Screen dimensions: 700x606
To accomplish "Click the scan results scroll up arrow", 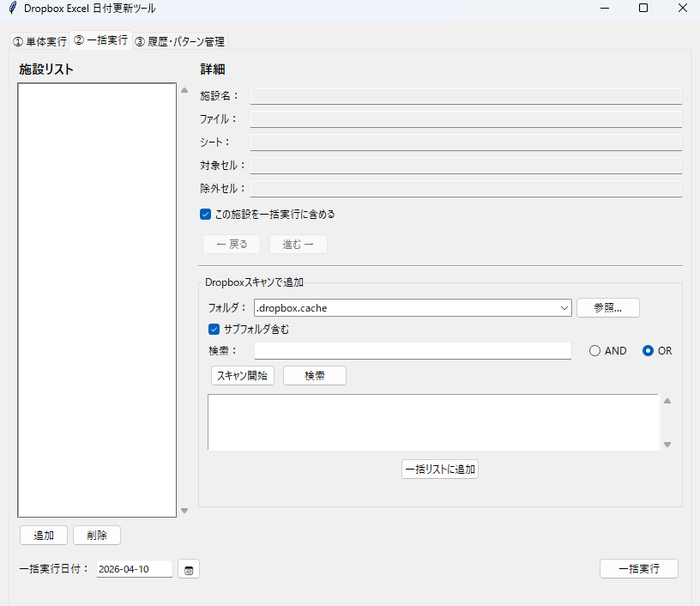I will pos(667,401).
